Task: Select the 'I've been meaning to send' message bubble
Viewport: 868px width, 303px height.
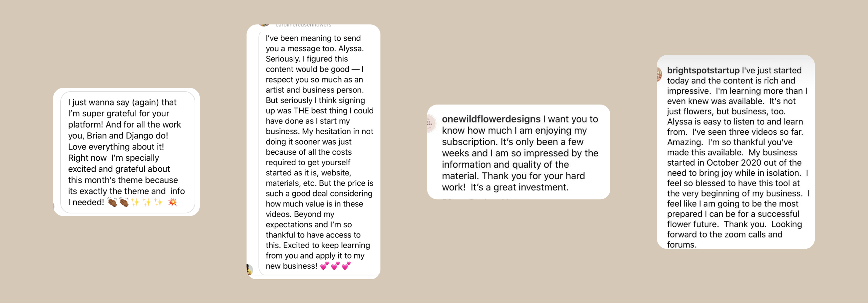Action: click(x=319, y=152)
